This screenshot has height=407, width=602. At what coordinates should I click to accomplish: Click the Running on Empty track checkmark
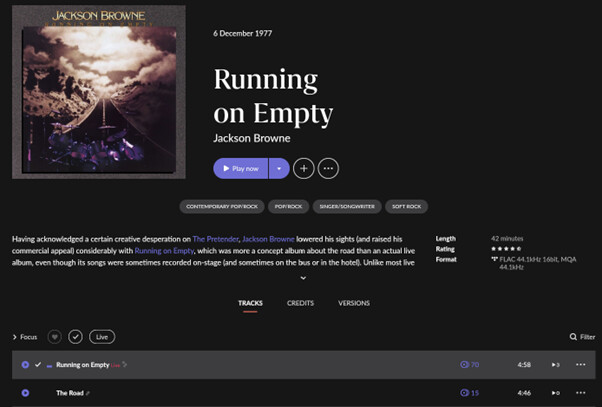point(38,364)
